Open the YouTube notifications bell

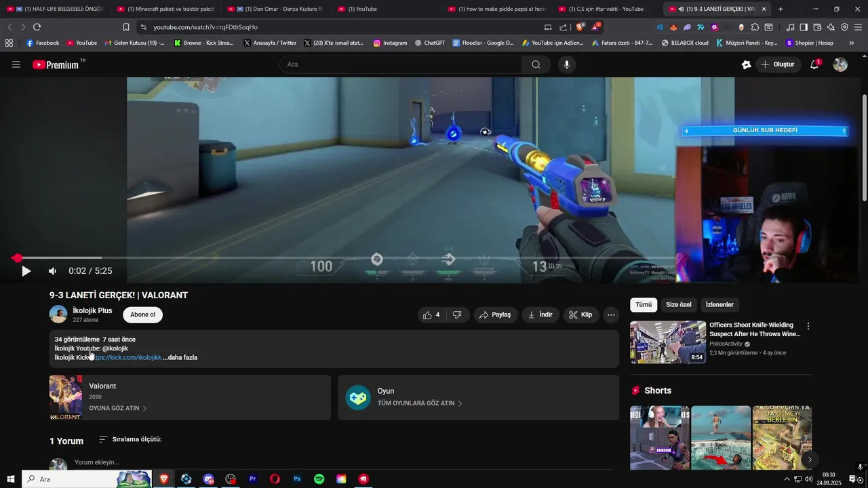coord(814,64)
